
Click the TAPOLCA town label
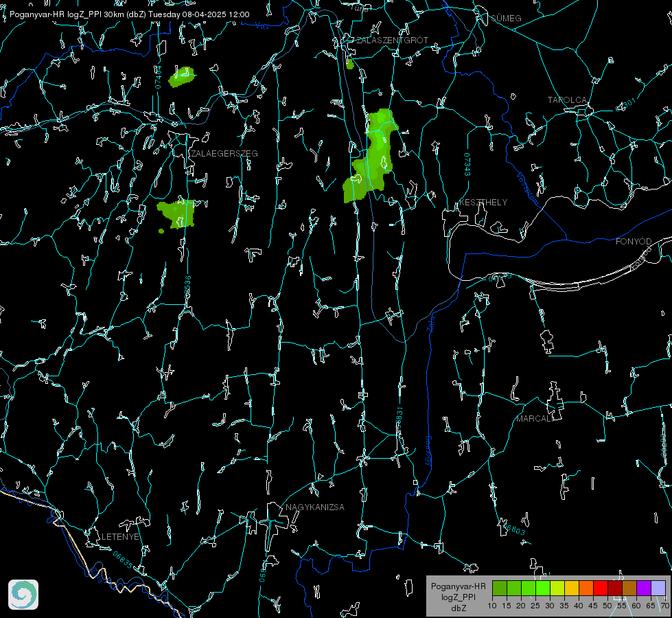[x=568, y=100]
